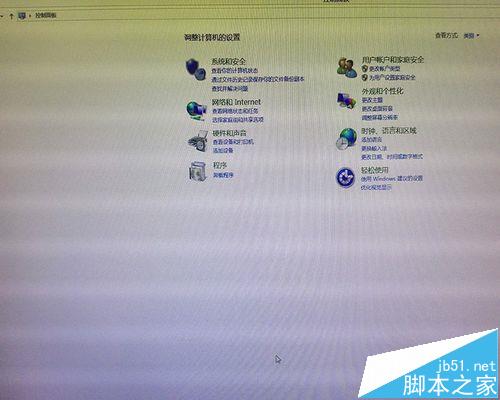Click the Control Panel icon in address bar

(22, 16)
